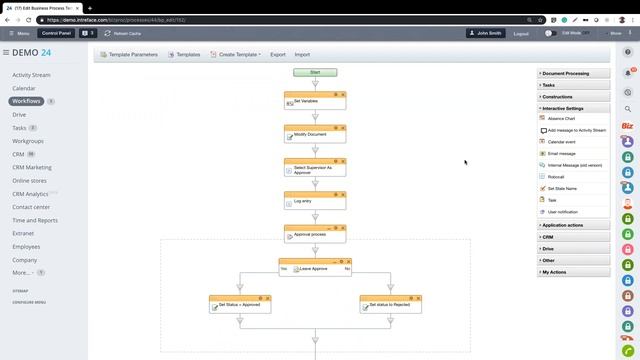The width and height of the screenshot is (640, 360).
Task: Select the Task activity in Interactive Settings
Action: [x=548, y=200]
